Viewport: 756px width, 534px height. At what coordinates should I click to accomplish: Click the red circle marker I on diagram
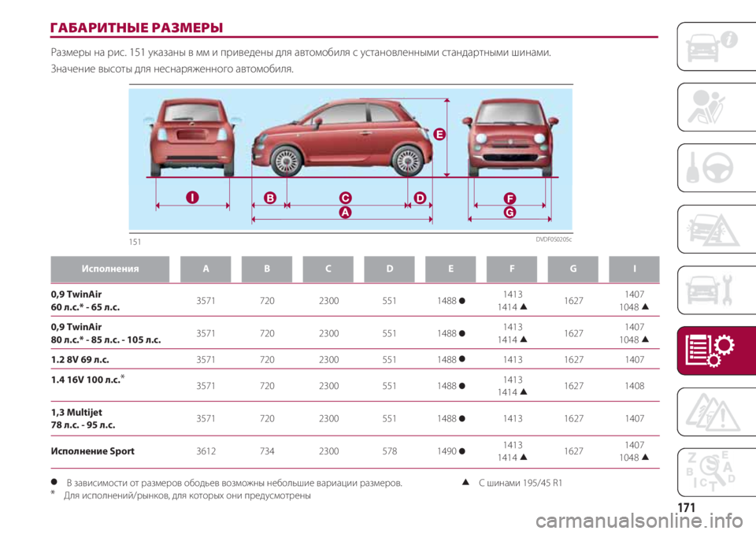(192, 197)
